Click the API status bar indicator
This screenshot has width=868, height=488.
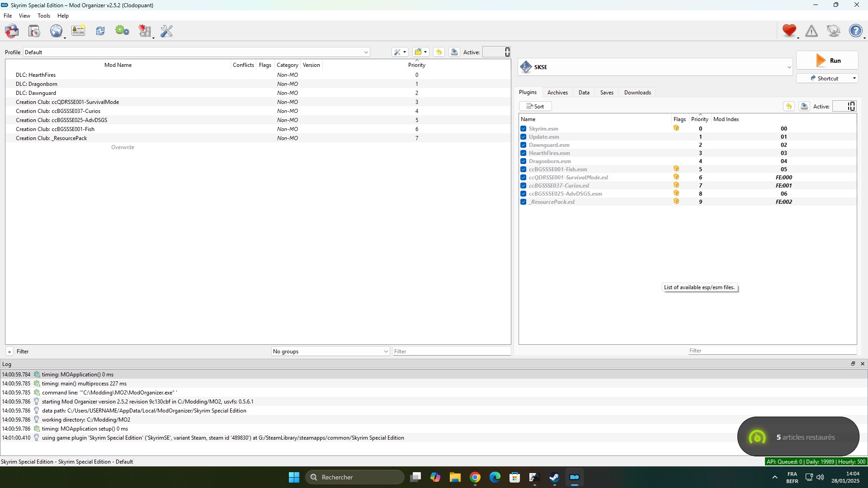(816, 461)
